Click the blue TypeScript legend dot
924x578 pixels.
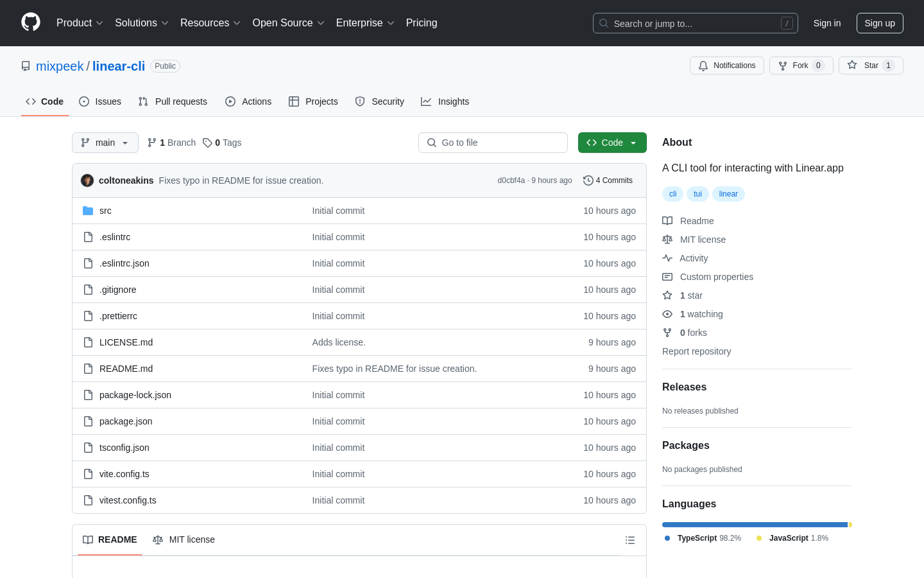click(667, 538)
